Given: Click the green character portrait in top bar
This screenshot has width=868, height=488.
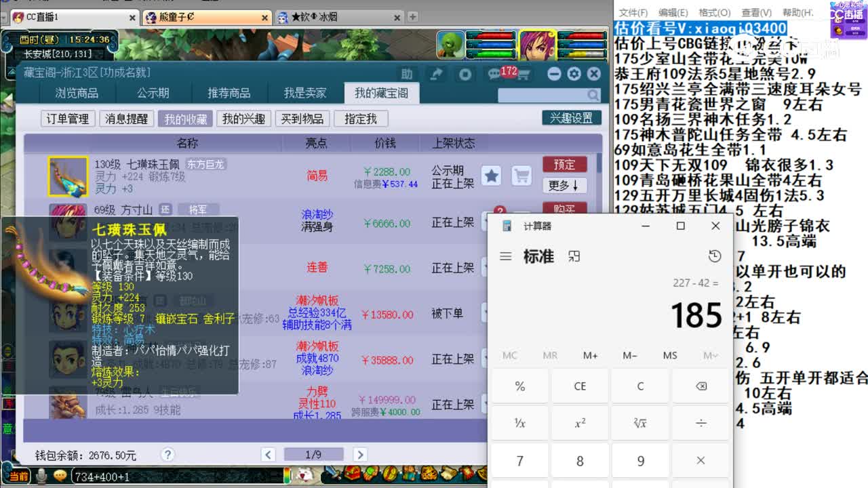Looking at the screenshot, I should (450, 45).
